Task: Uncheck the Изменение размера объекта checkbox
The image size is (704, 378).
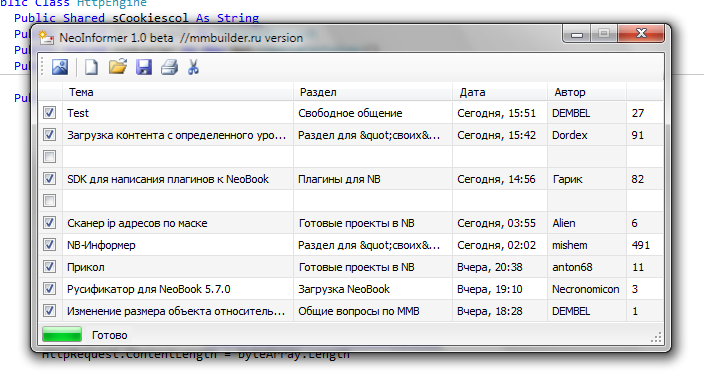Action: tap(49, 311)
